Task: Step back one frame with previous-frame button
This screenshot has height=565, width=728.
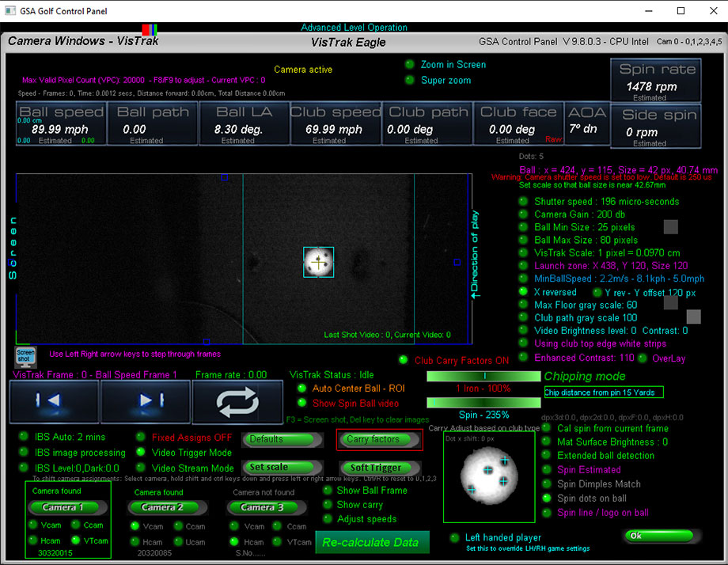Action: (53, 401)
